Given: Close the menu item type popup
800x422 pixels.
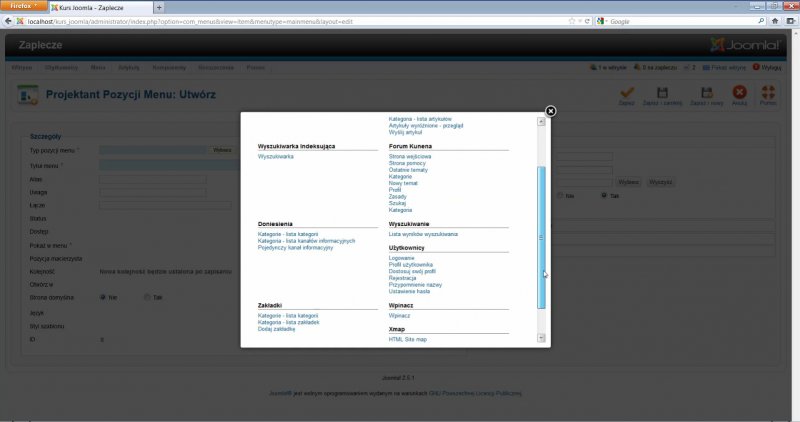Looking at the screenshot, I should point(550,111).
